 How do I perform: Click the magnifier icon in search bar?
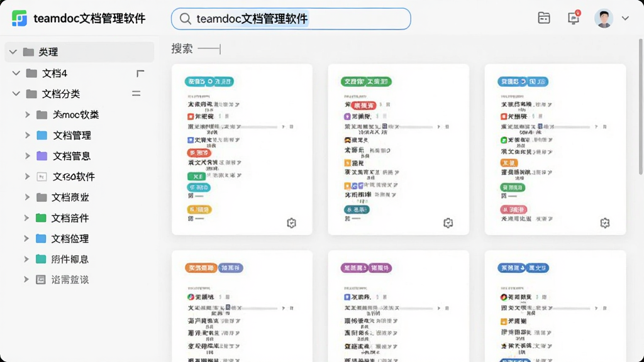point(186,19)
